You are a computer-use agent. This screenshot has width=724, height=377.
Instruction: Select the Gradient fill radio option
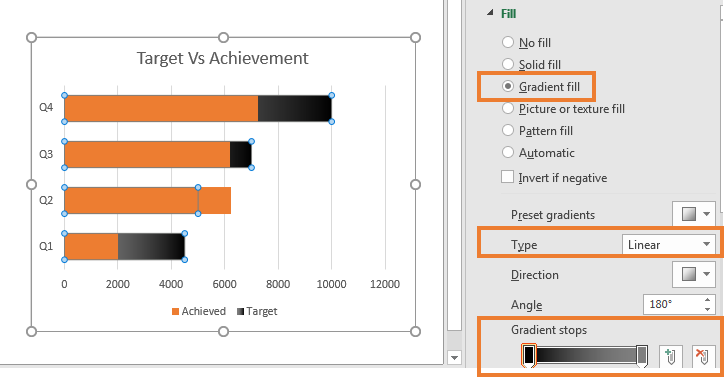(x=508, y=86)
